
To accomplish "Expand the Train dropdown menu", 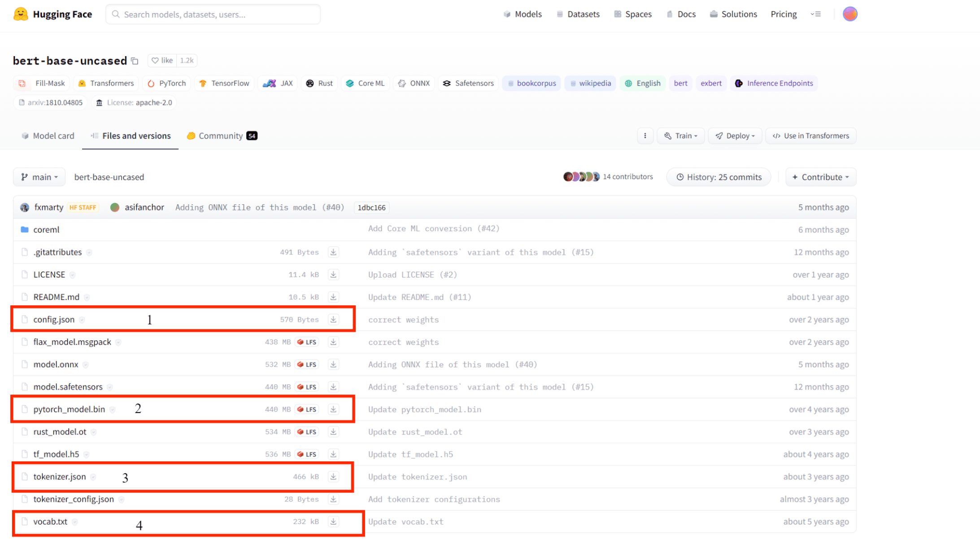I will [x=679, y=136].
